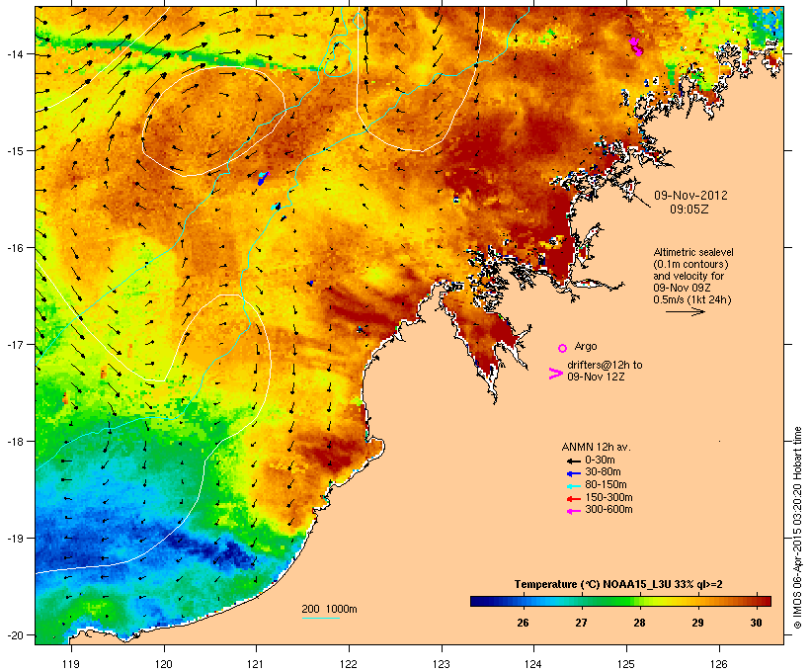Screen dimensions: 810x672
Task: Click the '125' longitude axis label
Action: point(626,664)
